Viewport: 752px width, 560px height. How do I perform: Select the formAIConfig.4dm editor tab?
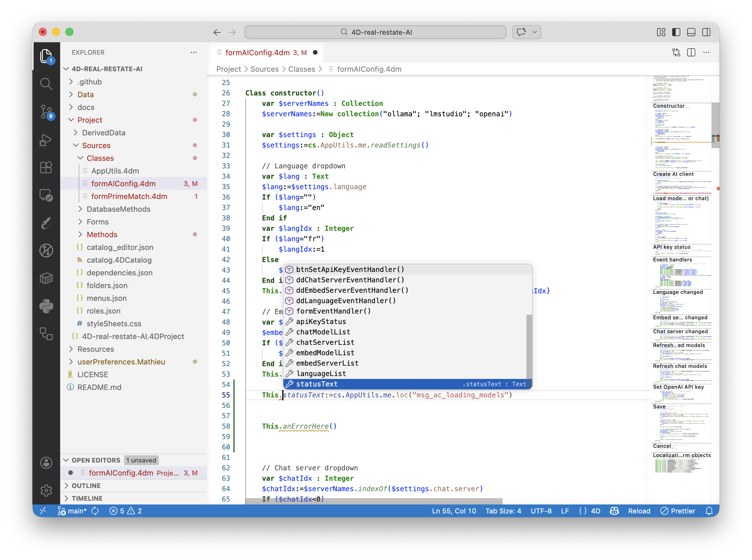[x=257, y=53]
